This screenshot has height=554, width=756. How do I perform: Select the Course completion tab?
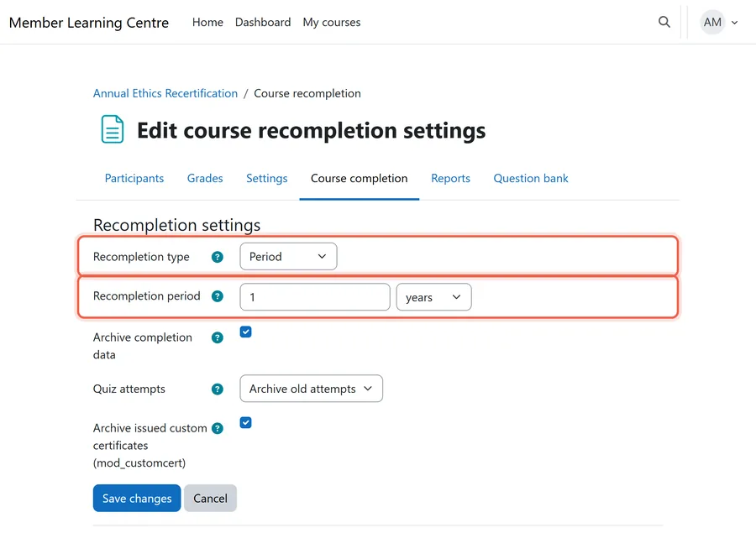coord(360,178)
